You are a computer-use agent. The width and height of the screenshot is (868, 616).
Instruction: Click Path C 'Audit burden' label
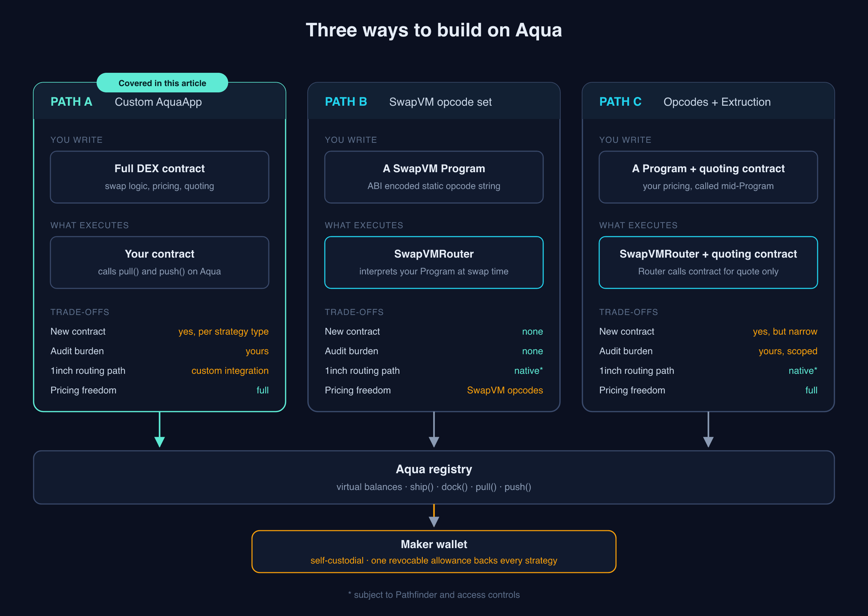[626, 351]
